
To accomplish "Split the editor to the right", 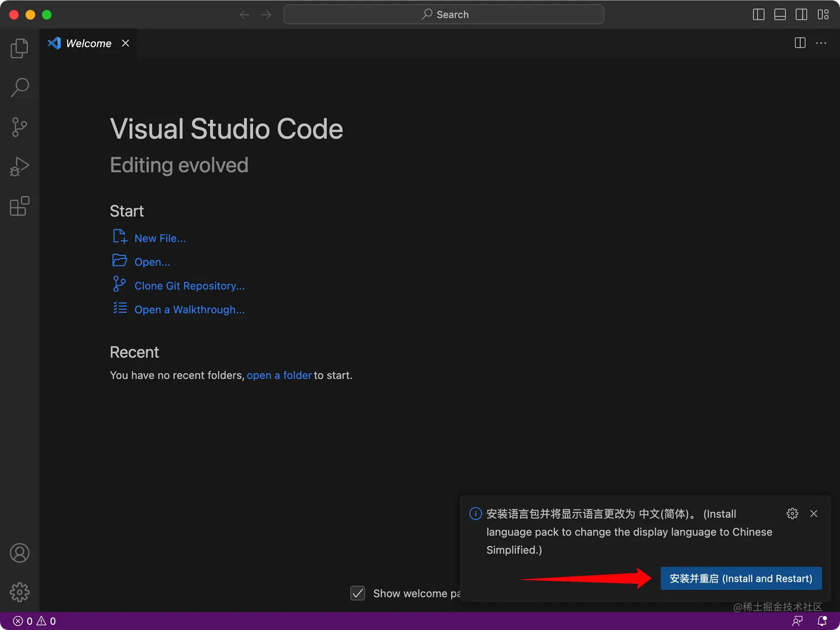I will pos(800,43).
